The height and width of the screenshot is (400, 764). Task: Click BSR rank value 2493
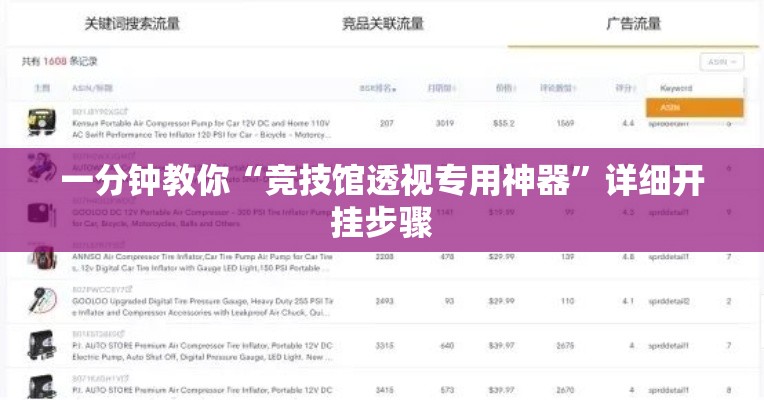384,301
